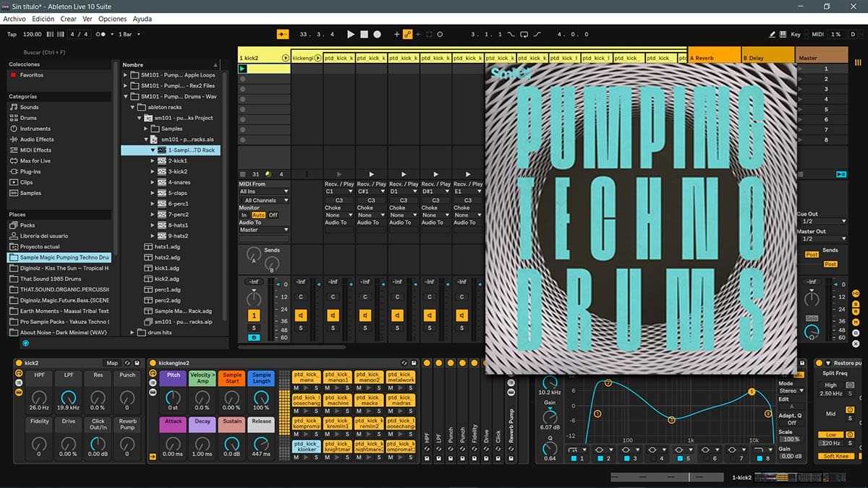868x488 pixels.
Task: Open the quantization 1 Bar dropdown
Action: [129, 34]
